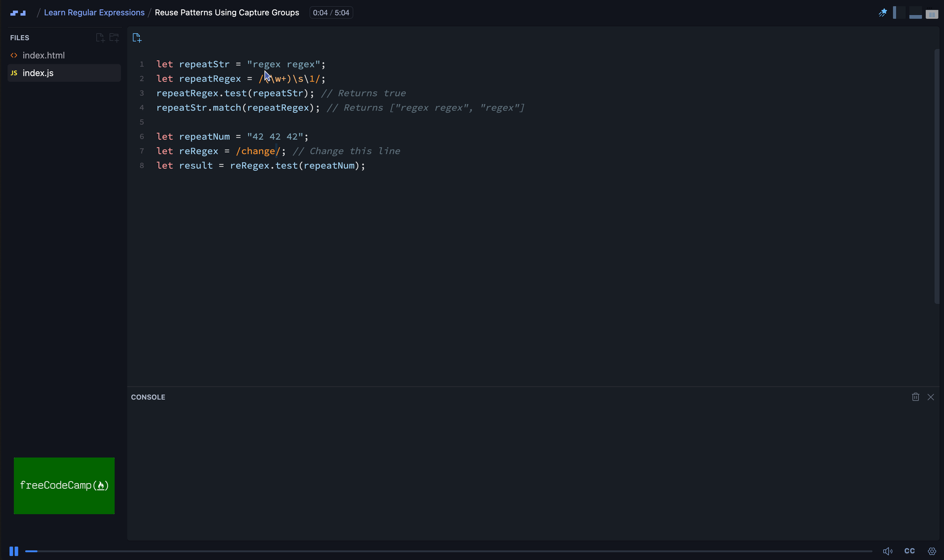Image resolution: width=944 pixels, height=560 pixels.
Task: Open the Learn Regular Expressions course link
Action: [94, 13]
